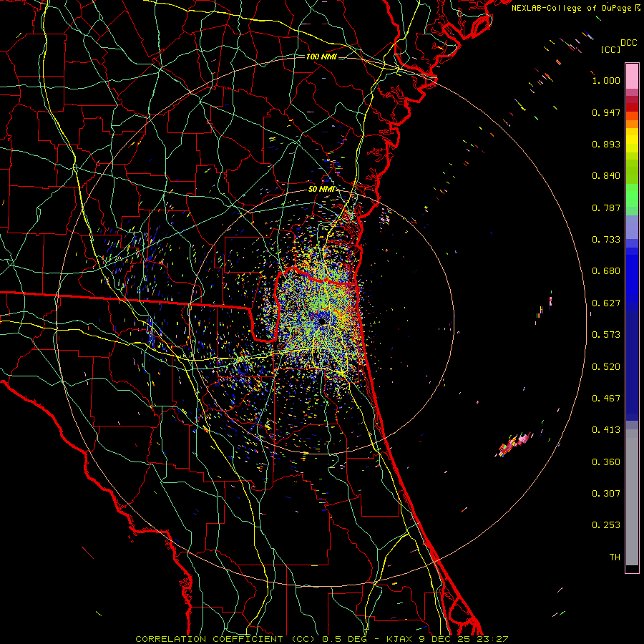Click the 50 NMI range ring label
Image resolution: width=644 pixels, height=644 pixels.
pyautogui.click(x=321, y=189)
